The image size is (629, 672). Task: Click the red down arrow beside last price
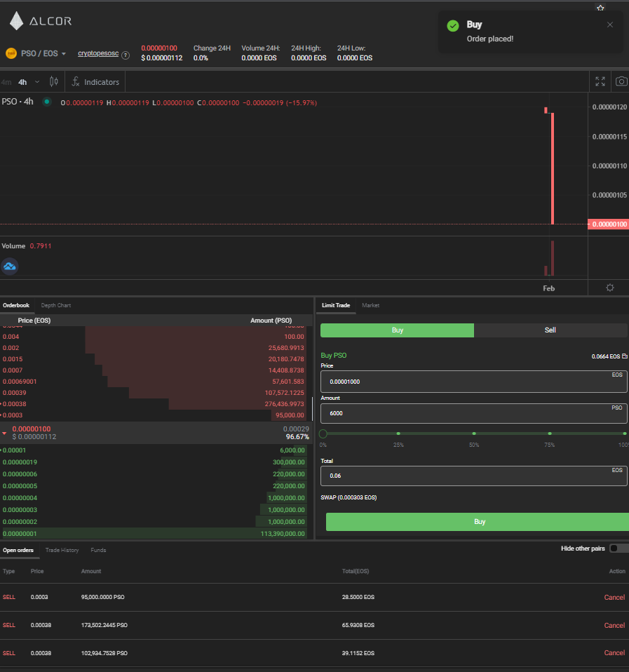pyautogui.click(x=4, y=434)
